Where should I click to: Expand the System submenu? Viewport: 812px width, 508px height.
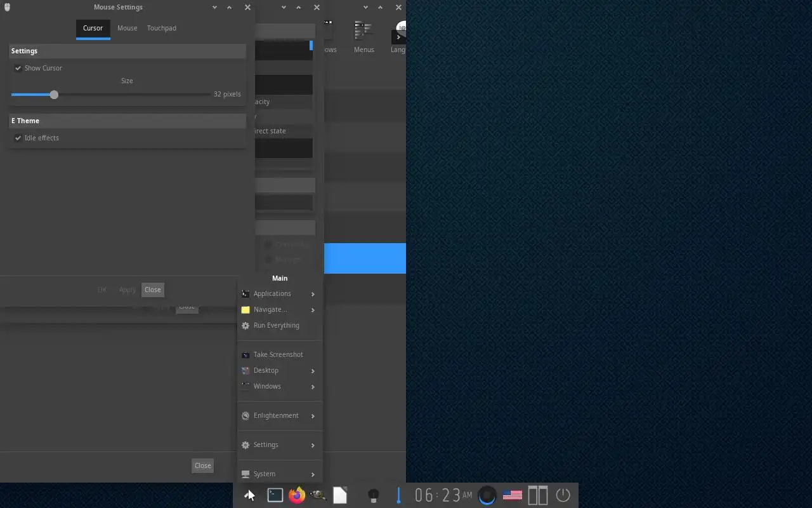(x=279, y=474)
